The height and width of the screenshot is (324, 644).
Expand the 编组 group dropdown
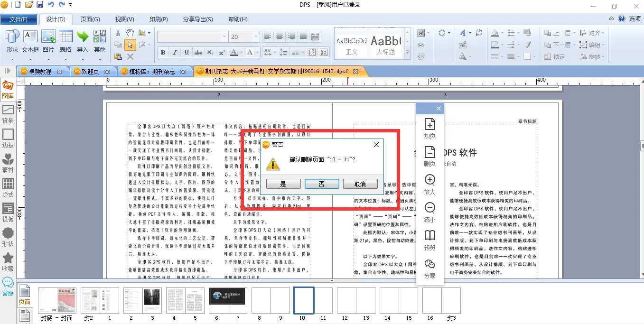[x=603, y=45]
